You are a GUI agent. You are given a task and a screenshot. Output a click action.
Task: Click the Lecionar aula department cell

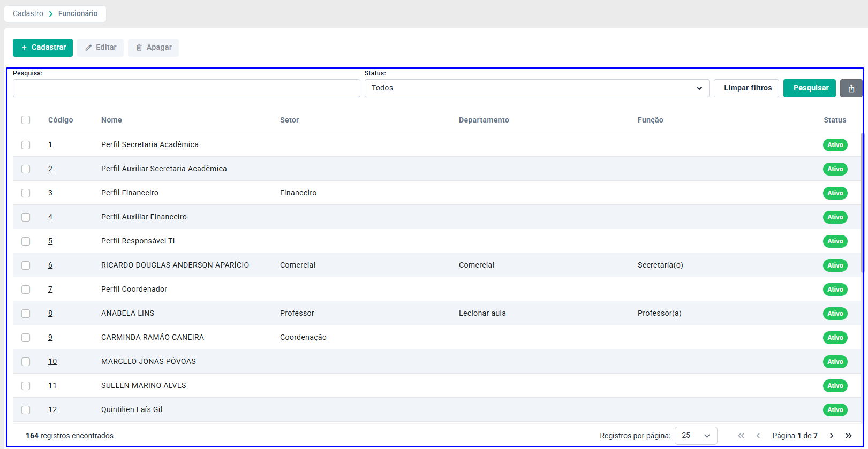click(x=482, y=314)
